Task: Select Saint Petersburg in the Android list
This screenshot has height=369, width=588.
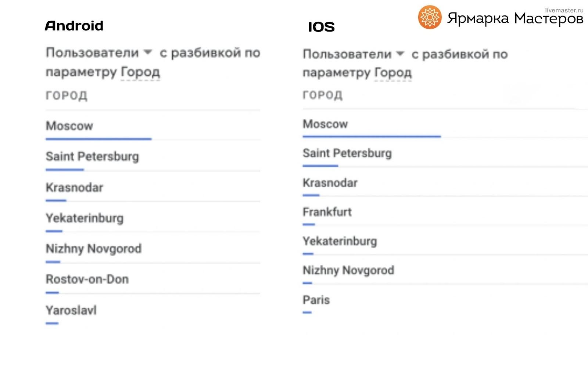Action: pos(92,156)
